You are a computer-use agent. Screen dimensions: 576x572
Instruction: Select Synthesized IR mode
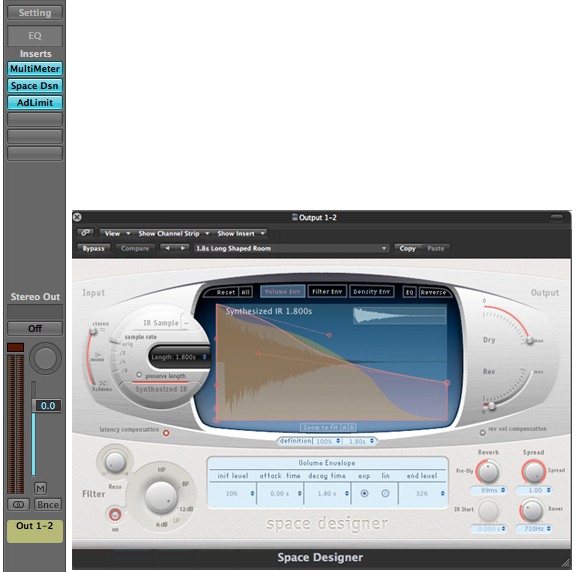pyautogui.click(x=161, y=389)
